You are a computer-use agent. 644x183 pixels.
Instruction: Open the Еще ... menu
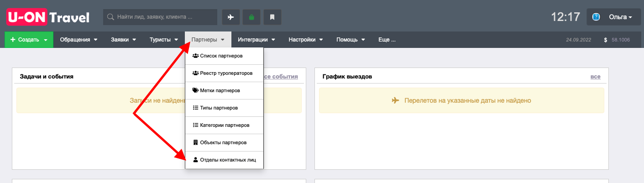point(387,40)
